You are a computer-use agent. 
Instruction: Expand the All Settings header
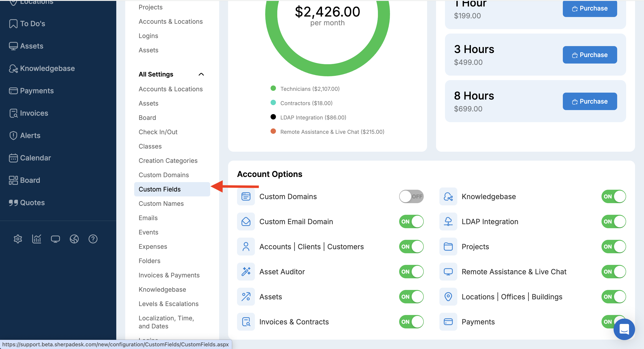pos(156,74)
